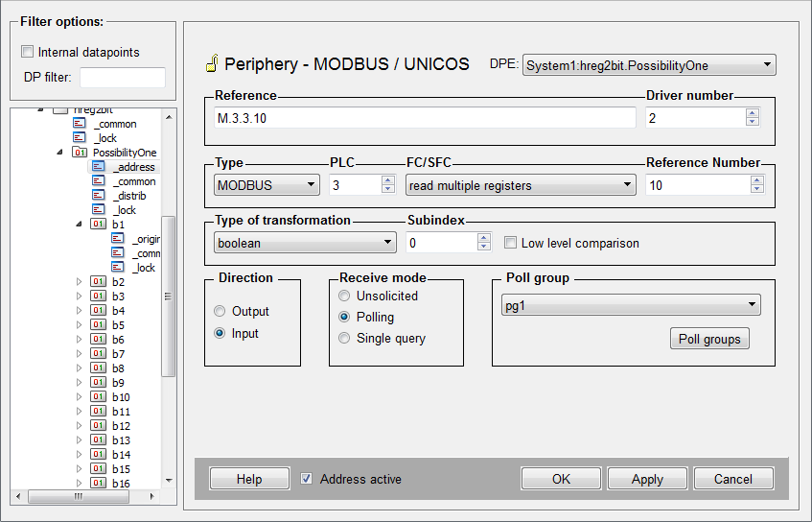Toggle the Low level comparison checkbox
This screenshot has width=812, height=522.
511,243
